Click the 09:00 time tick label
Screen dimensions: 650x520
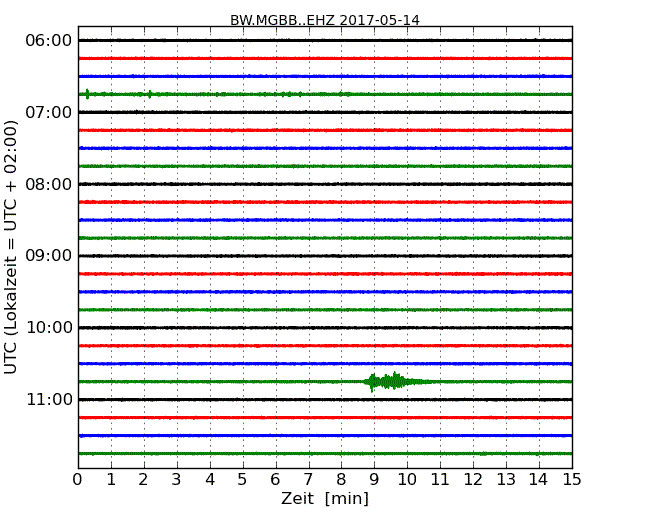coord(49,256)
